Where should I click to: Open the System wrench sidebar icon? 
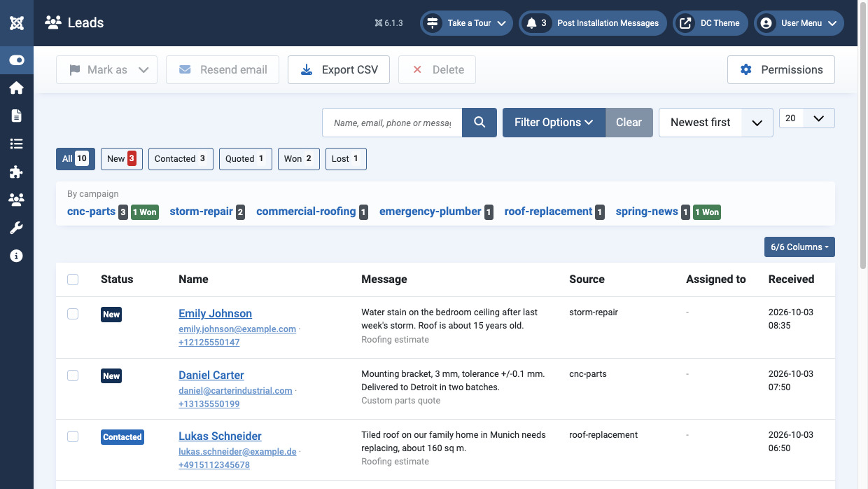[x=17, y=228]
